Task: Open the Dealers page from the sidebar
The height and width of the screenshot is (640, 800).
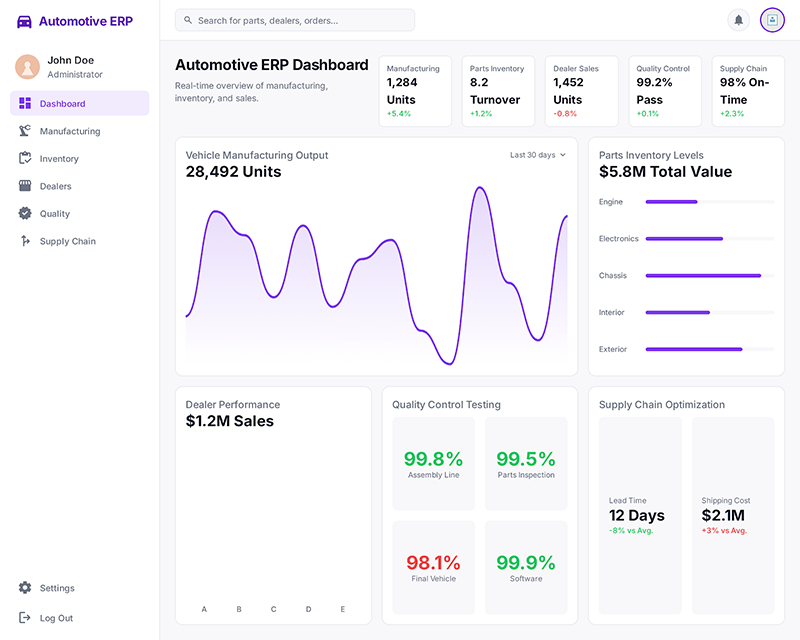Action: [58, 185]
